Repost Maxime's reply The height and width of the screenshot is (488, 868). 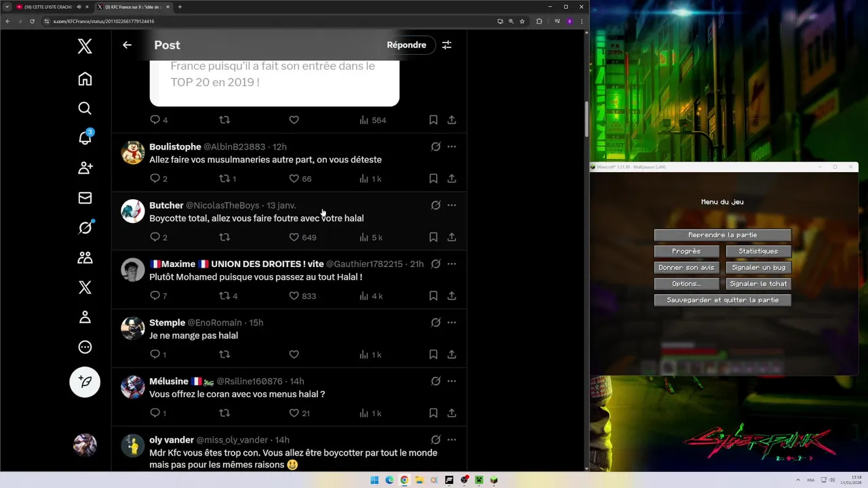[x=224, y=296]
